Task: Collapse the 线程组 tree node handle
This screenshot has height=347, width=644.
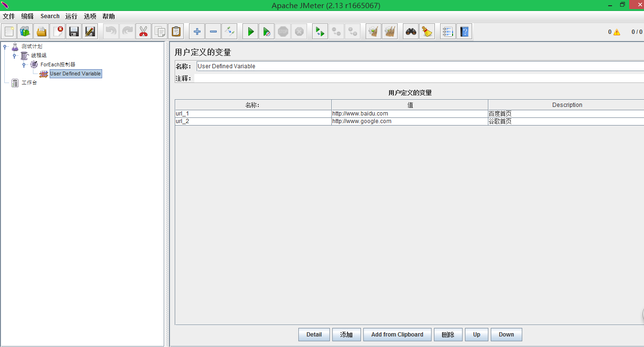Action: coord(14,56)
